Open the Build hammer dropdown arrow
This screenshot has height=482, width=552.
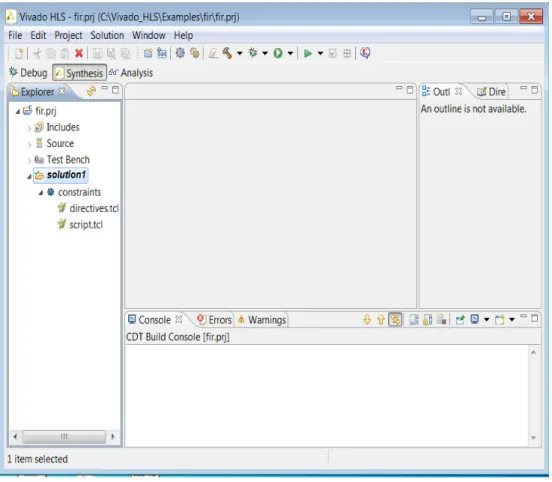(x=240, y=54)
